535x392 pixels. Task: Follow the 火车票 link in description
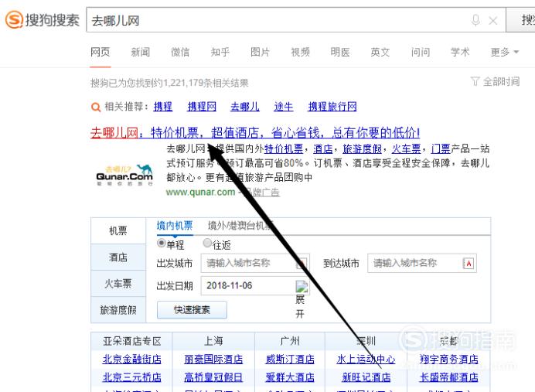[x=406, y=148]
